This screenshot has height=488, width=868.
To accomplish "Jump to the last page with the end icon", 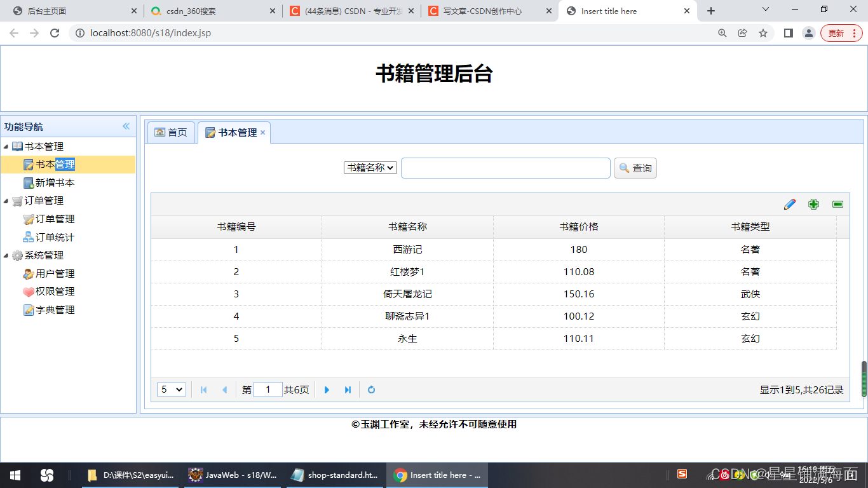I will pyautogui.click(x=348, y=390).
